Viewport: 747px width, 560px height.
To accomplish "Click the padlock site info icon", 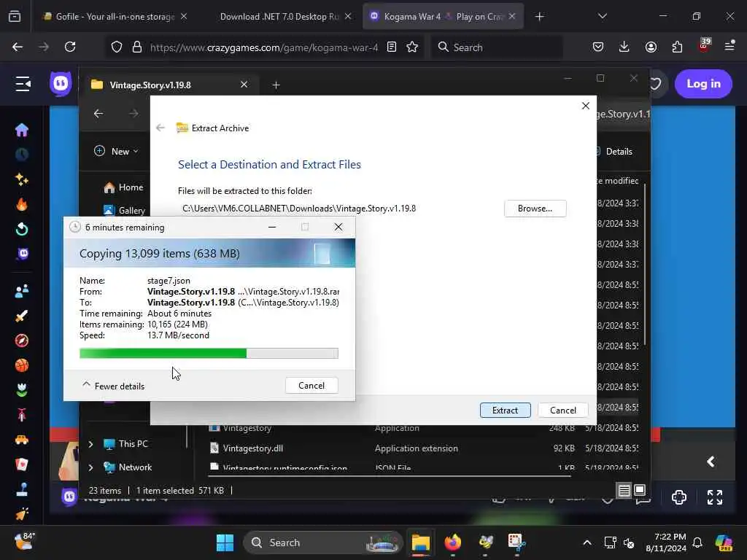I will click(x=136, y=47).
